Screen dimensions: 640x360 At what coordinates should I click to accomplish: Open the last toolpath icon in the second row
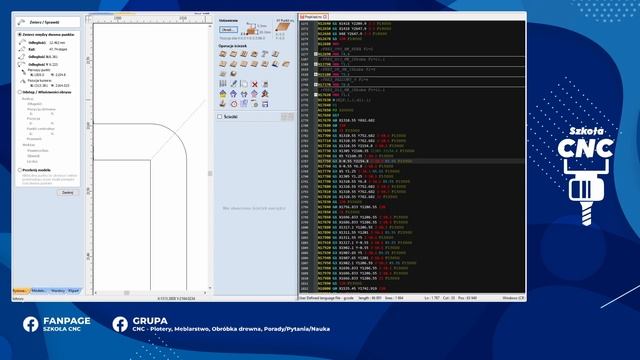[x=286, y=64]
